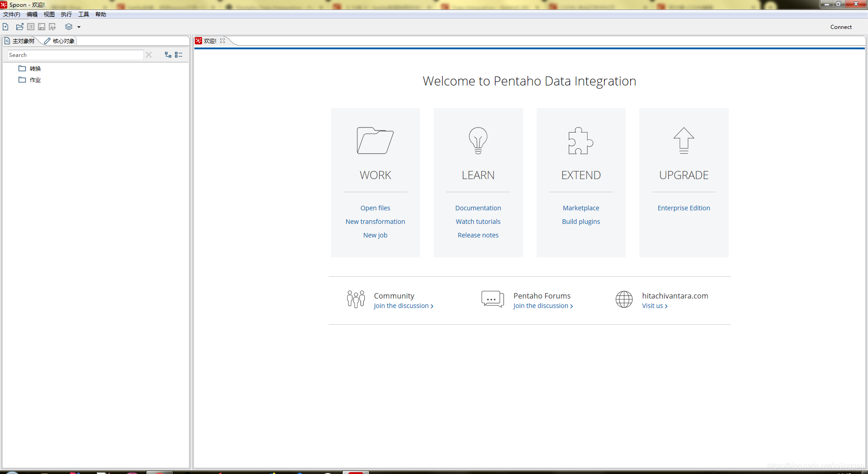Viewport: 868px width, 474px height.
Task: Open the 工具 menu
Action: click(84, 14)
